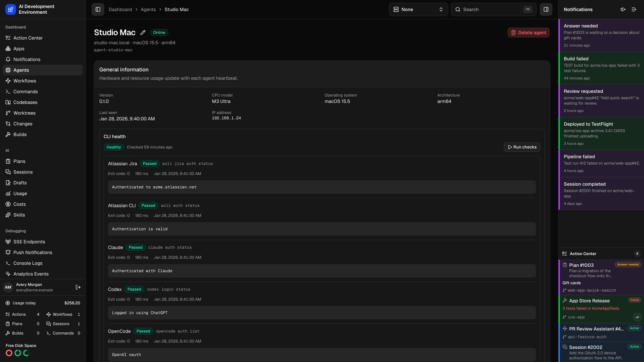Open Session #2002 action card
This screenshot has width=644, height=362.
tap(601, 352)
